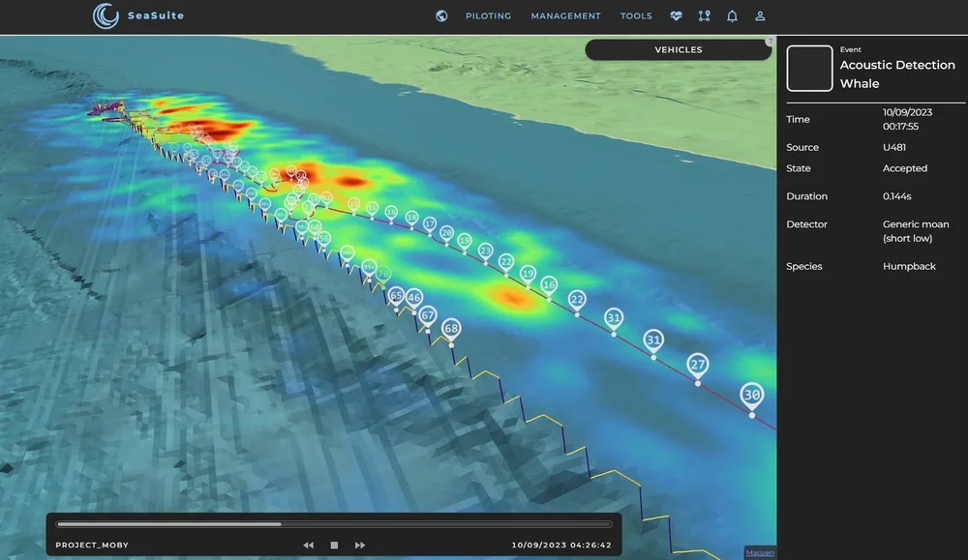Screen dimensions: 968x560
Task: Click the Acoustic Detection Whale title
Action: tap(897, 74)
